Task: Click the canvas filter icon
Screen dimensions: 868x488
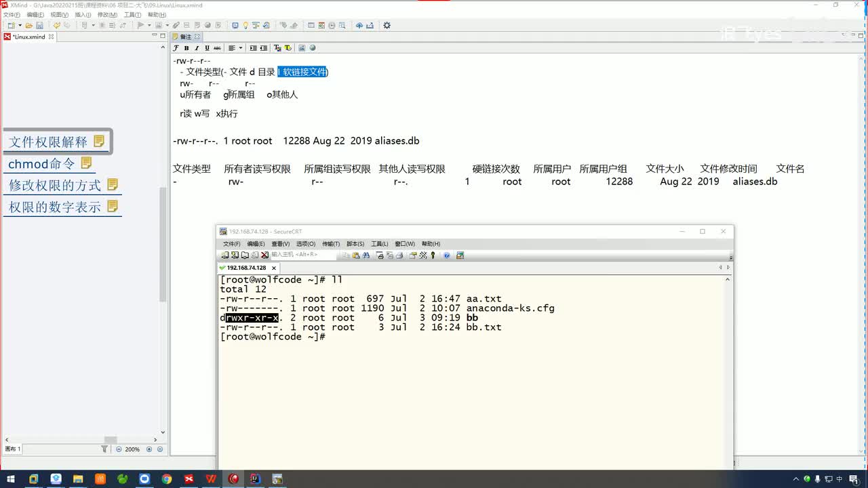Action: [104, 449]
